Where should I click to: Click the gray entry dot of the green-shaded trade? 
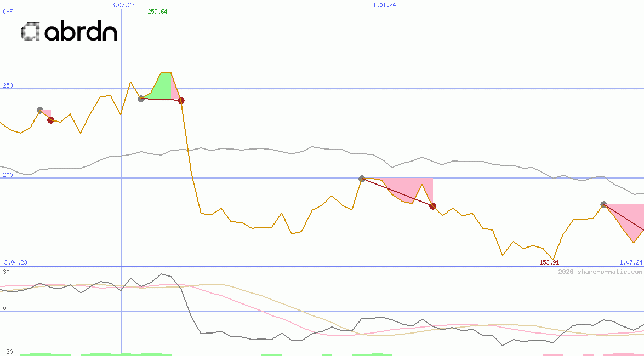141,99
